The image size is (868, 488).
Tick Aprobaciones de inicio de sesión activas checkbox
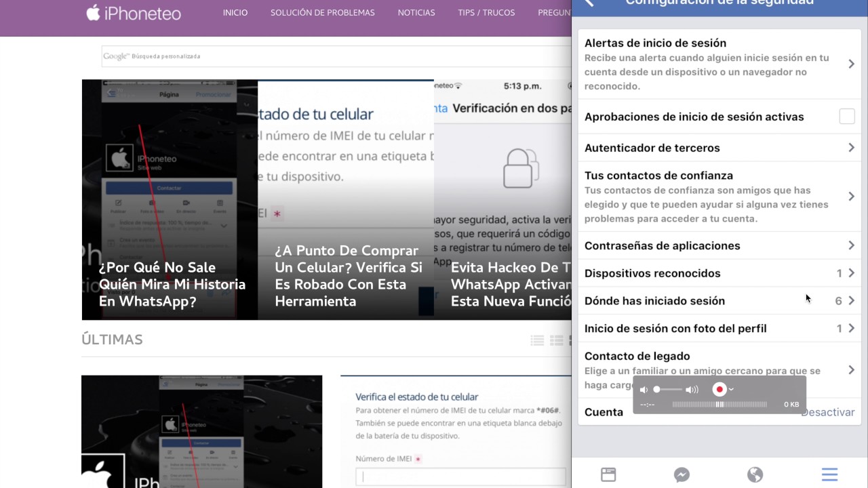coord(847,116)
